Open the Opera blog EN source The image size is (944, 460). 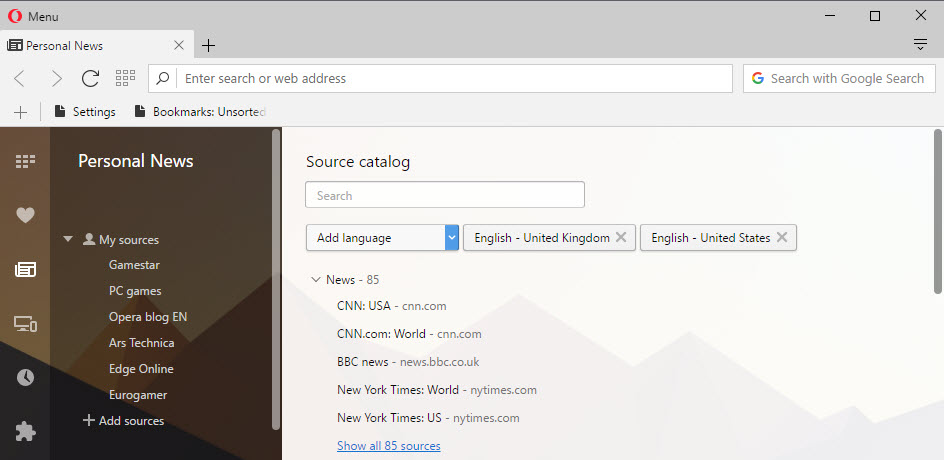(148, 317)
